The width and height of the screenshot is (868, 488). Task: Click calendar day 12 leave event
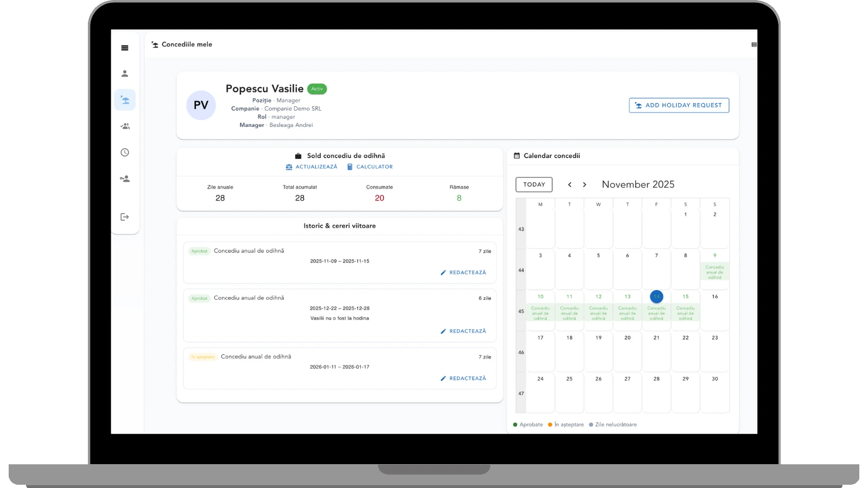(x=598, y=313)
